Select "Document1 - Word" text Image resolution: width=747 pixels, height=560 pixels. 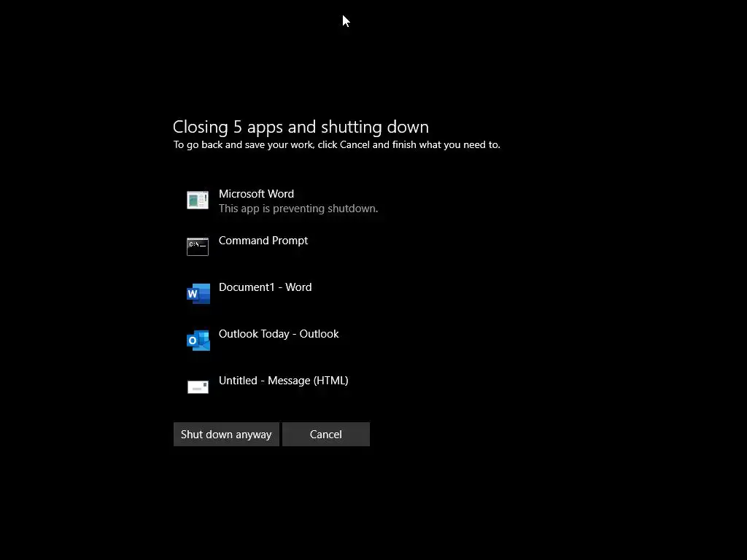click(265, 287)
